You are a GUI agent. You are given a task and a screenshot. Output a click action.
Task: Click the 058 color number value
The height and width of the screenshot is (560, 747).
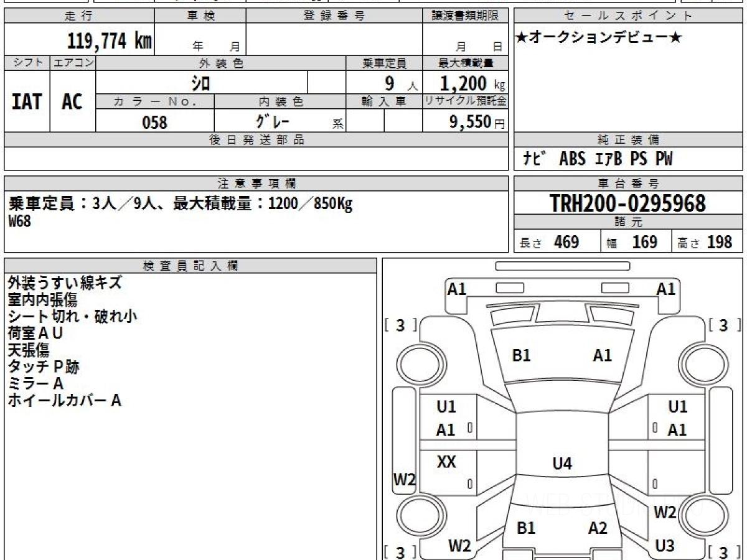[155, 122]
